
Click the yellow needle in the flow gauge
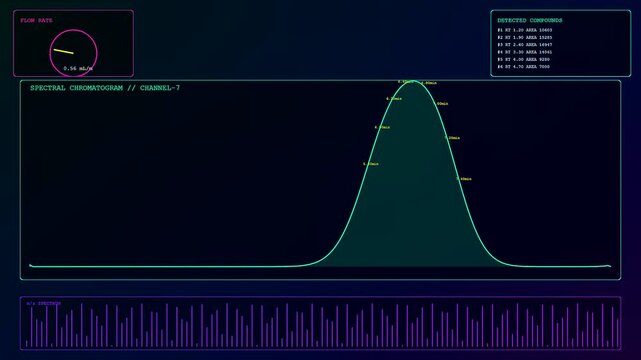(x=63, y=51)
